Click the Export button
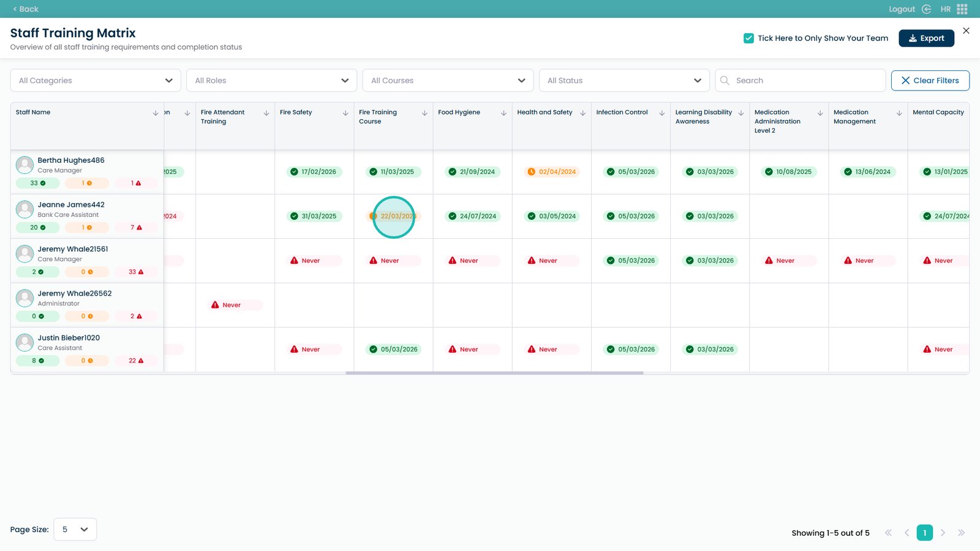This screenshot has width=980, height=551. point(926,38)
